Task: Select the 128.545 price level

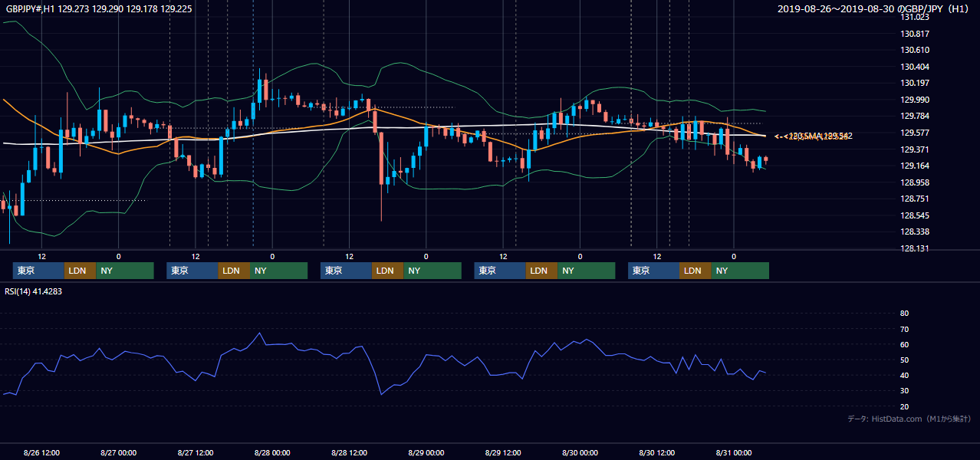Action: pos(916,215)
